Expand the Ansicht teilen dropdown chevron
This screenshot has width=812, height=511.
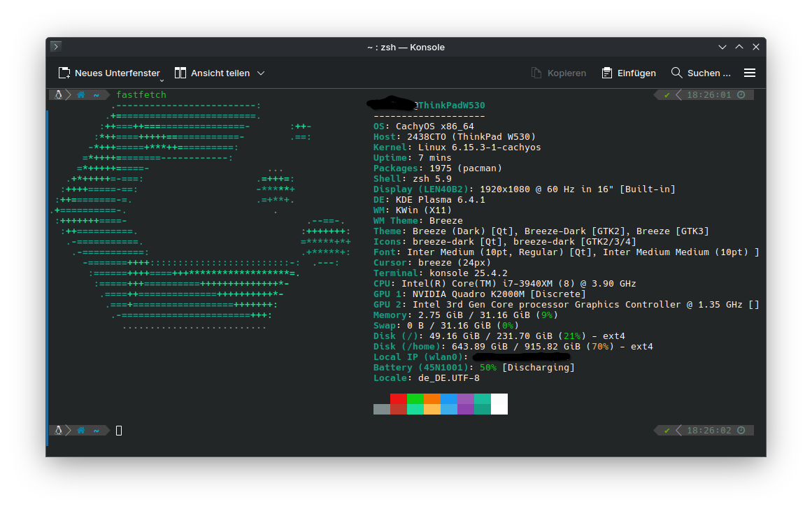pyautogui.click(x=261, y=73)
